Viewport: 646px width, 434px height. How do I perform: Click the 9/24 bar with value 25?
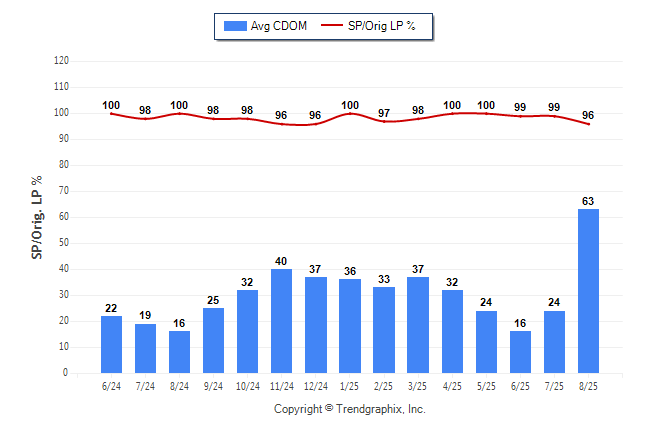point(213,340)
